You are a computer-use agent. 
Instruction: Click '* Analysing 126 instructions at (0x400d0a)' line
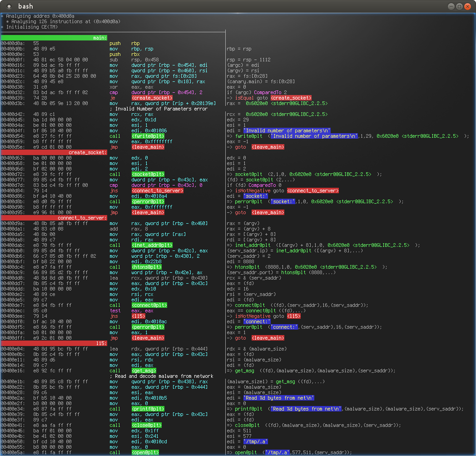64,21
